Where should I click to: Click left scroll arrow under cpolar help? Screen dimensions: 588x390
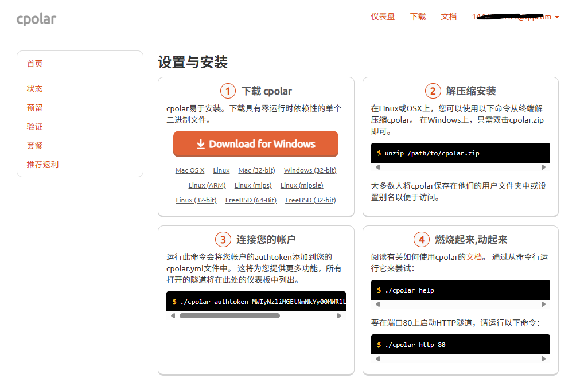(x=377, y=305)
